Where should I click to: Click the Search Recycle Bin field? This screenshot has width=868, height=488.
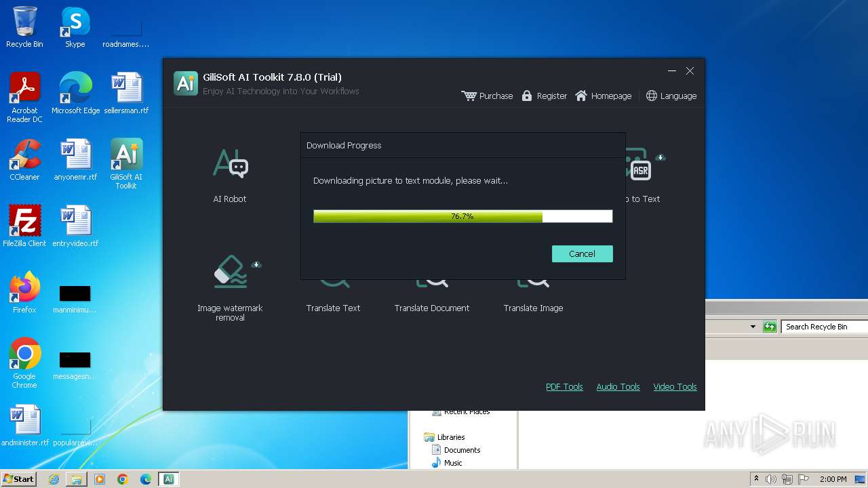pyautogui.click(x=824, y=327)
